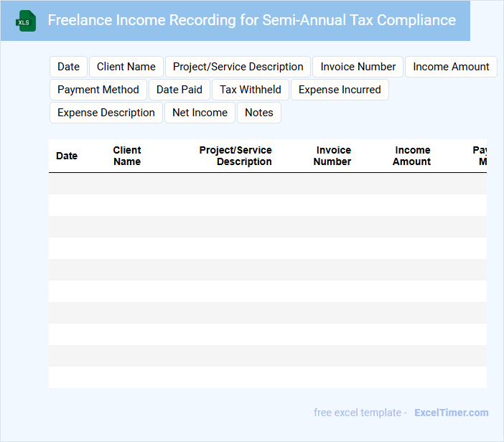504x442 pixels.
Task: Click the Client Name column header
Action: coord(127,156)
